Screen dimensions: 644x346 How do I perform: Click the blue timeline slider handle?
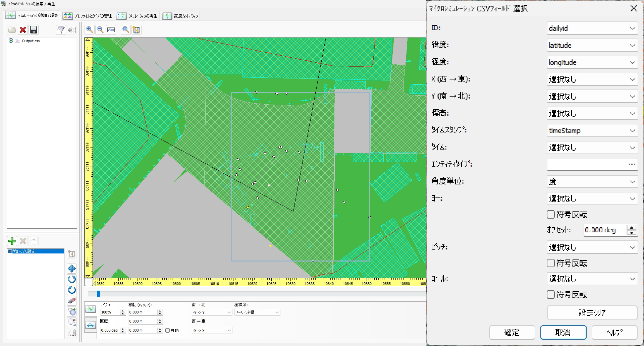click(99, 294)
